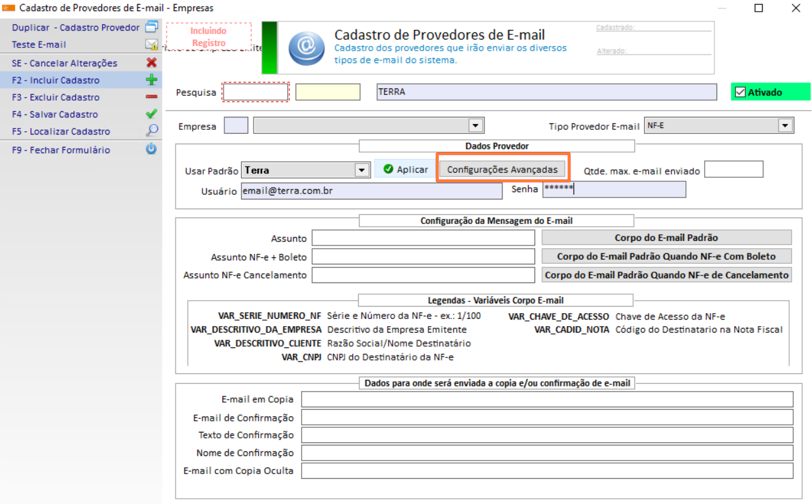Image resolution: width=812 pixels, height=504 pixels.
Task: Click the red X Cancelar Alterações icon
Action: 151,63
